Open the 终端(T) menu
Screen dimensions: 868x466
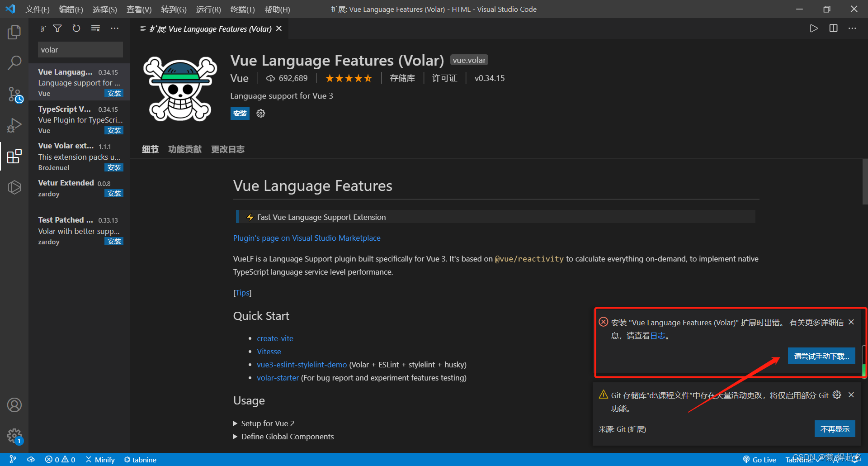[x=242, y=9]
